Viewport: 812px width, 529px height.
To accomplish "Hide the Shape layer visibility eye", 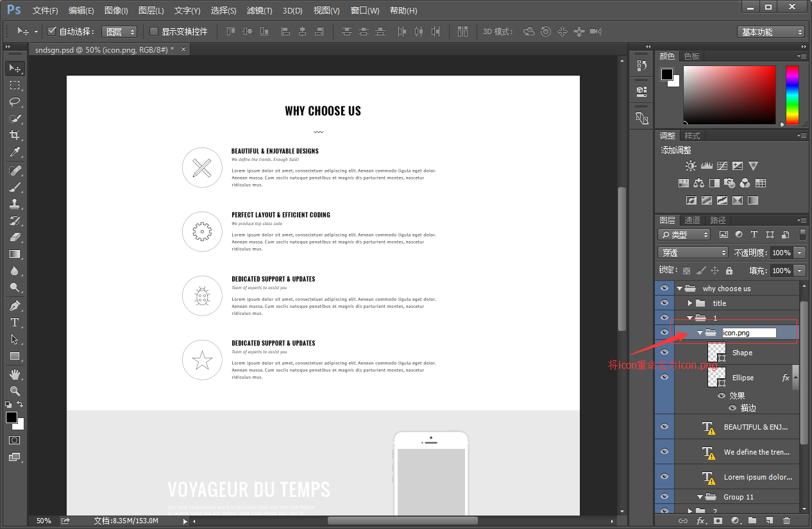I will click(x=664, y=352).
